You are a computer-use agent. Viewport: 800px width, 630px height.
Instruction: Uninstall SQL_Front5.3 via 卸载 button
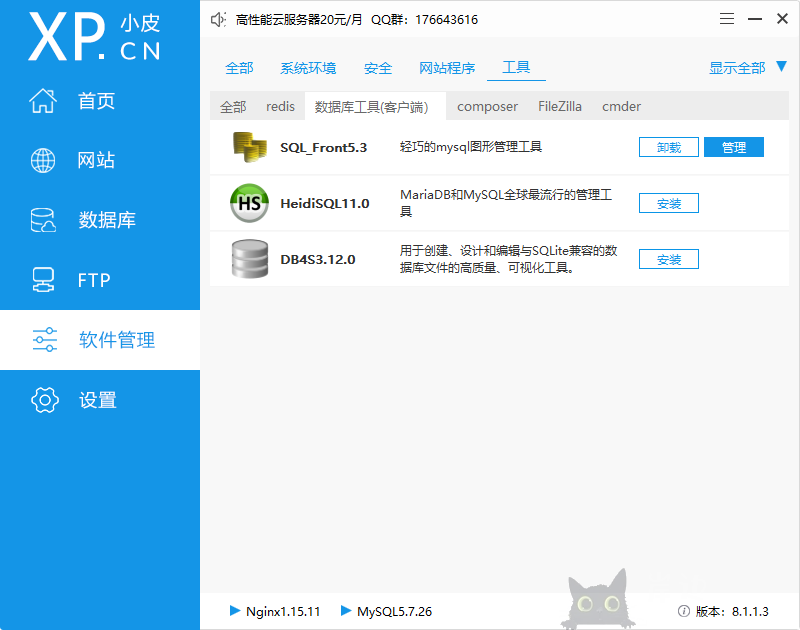coord(668,147)
